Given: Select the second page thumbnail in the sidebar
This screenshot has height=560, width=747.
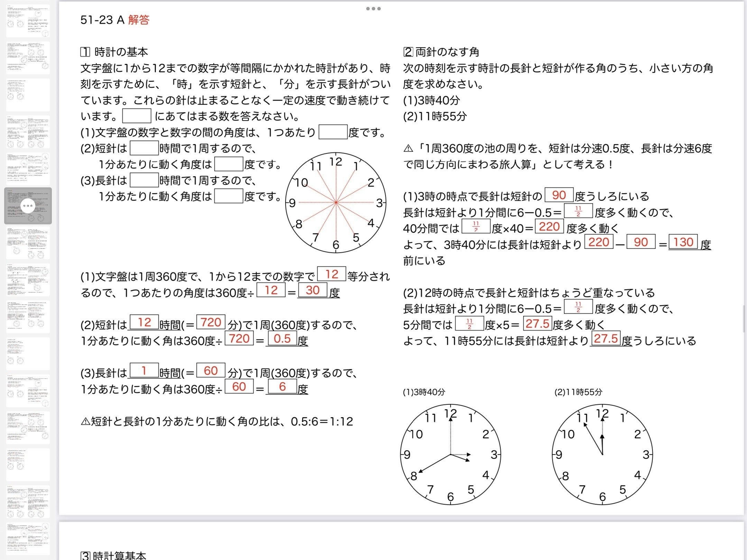Looking at the screenshot, I should 28,58.
